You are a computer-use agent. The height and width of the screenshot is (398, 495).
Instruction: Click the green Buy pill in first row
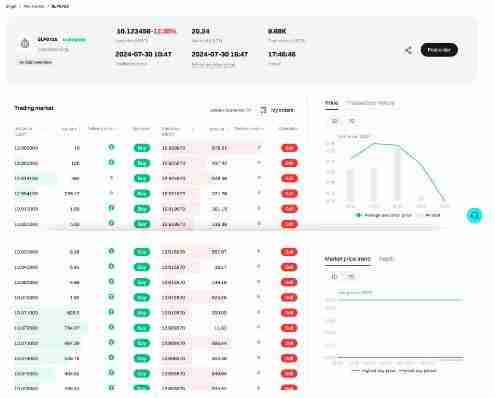(x=142, y=148)
